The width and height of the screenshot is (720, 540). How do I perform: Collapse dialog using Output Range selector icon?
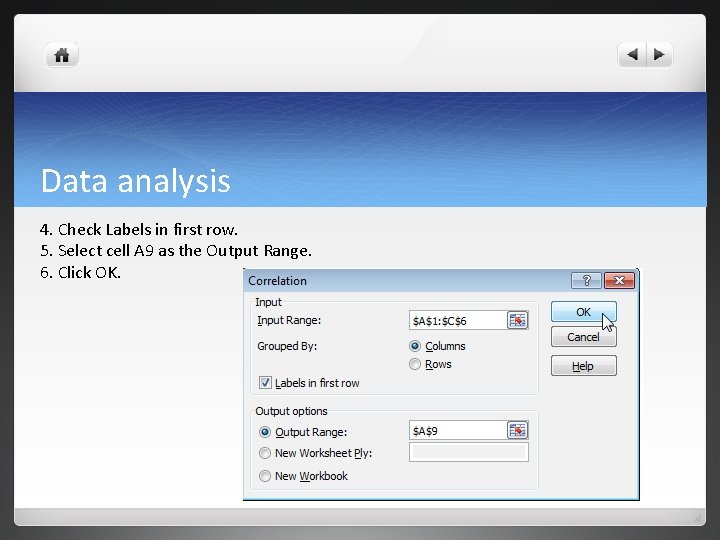518,430
